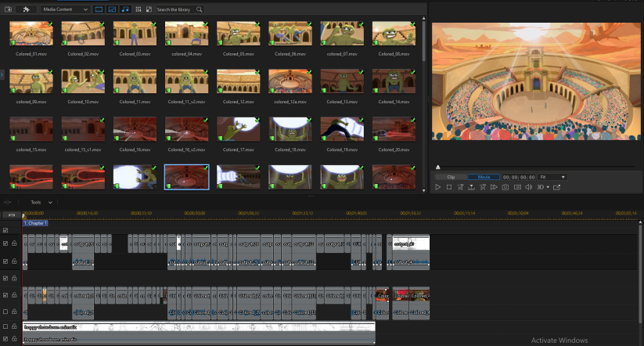
Task: Select the Colored_17.mov thumbnail
Action: click(x=238, y=129)
